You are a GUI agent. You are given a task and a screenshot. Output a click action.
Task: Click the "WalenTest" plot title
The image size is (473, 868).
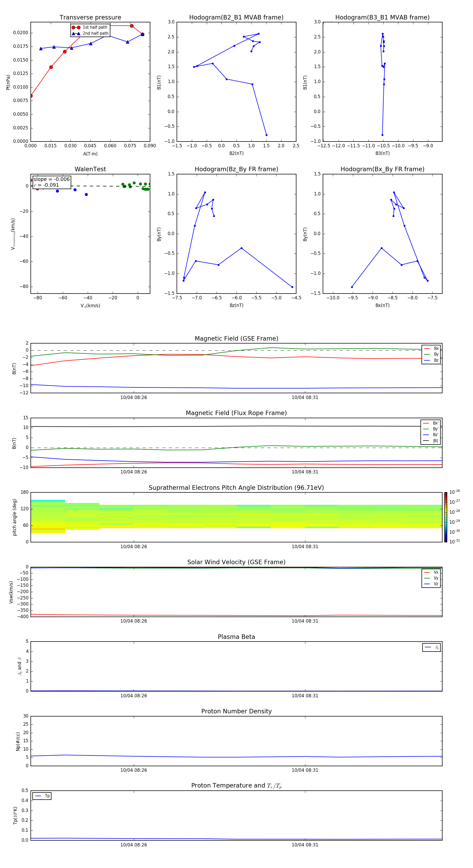pos(90,169)
